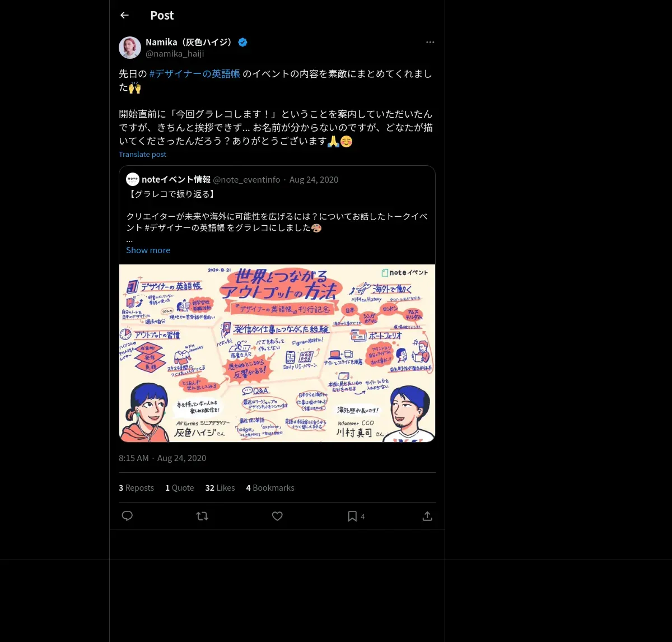
Task: Click the blue verified badge
Action: 242,42
